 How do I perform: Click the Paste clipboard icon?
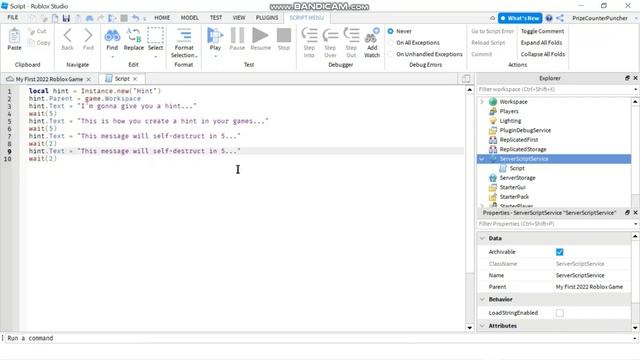tap(14, 36)
